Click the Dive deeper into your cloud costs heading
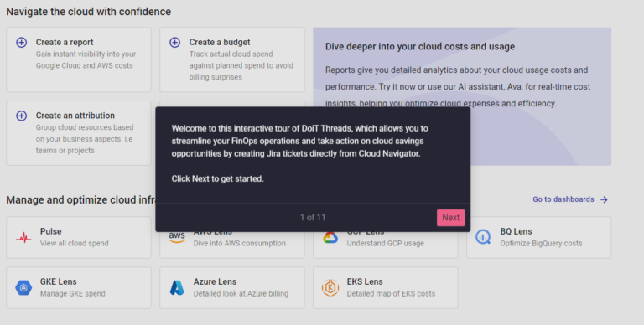This screenshot has height=325, width=644. tap(420, 46)
